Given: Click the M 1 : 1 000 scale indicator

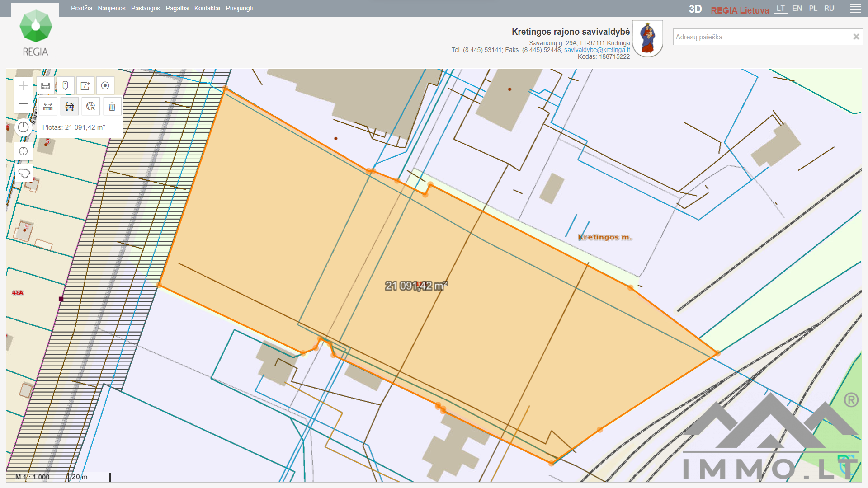Looking at the screenshot, I should point(33,477).
